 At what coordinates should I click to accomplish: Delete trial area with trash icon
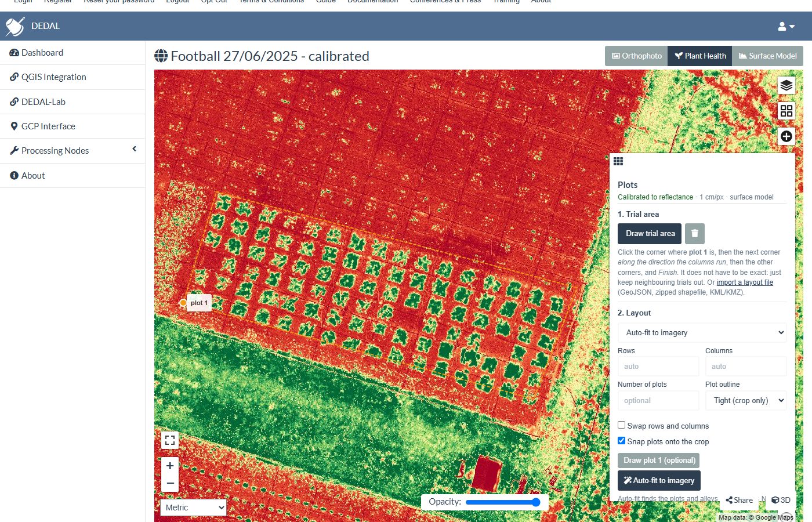click(695, 234)
